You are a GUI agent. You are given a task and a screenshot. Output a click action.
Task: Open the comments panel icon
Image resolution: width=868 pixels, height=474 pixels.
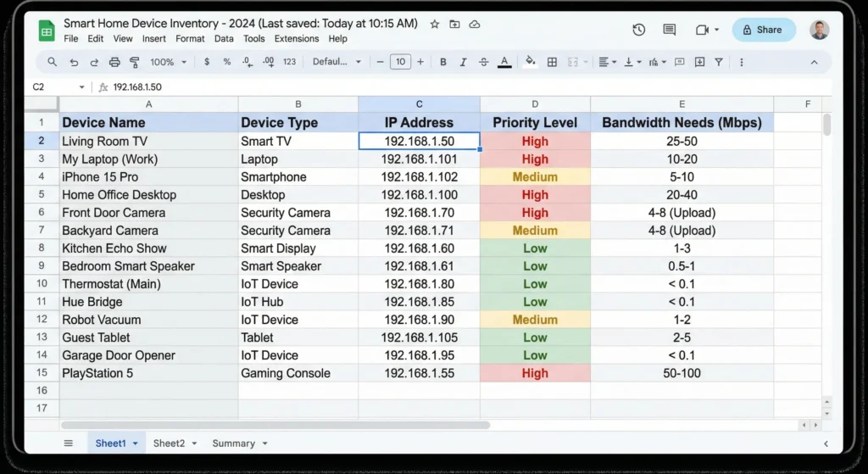click(670, 30)
